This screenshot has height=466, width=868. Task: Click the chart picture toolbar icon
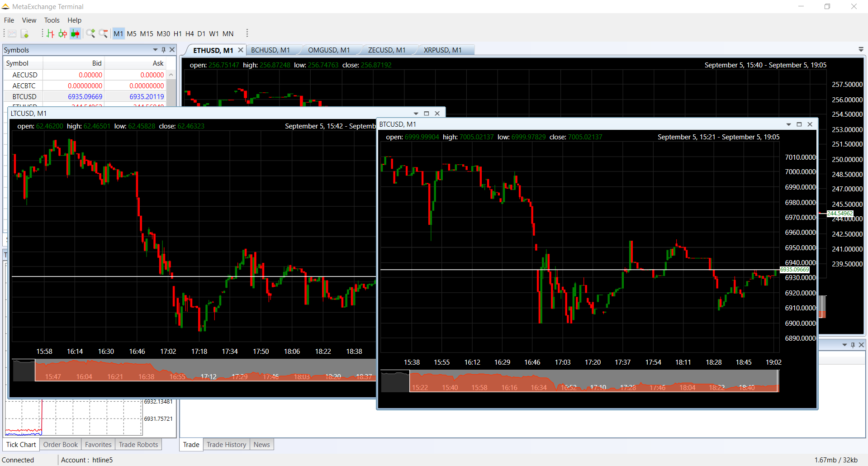(x=12, y=33)
